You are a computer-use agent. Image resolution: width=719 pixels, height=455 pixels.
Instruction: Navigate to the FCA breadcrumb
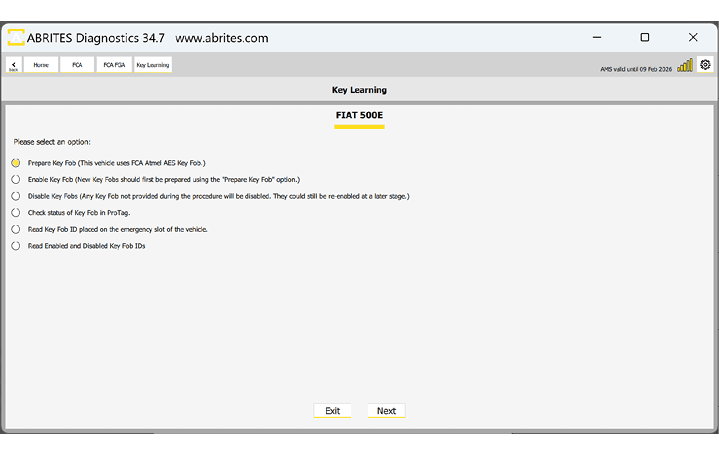(x=77, y=65)
